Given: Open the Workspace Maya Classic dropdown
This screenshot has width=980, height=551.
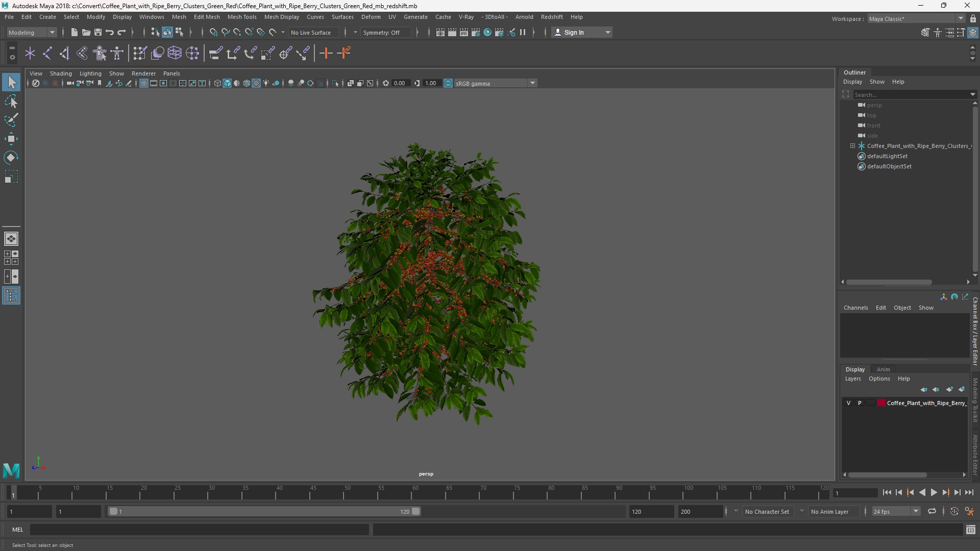Looking at the screenshot, I should [916, 18].
